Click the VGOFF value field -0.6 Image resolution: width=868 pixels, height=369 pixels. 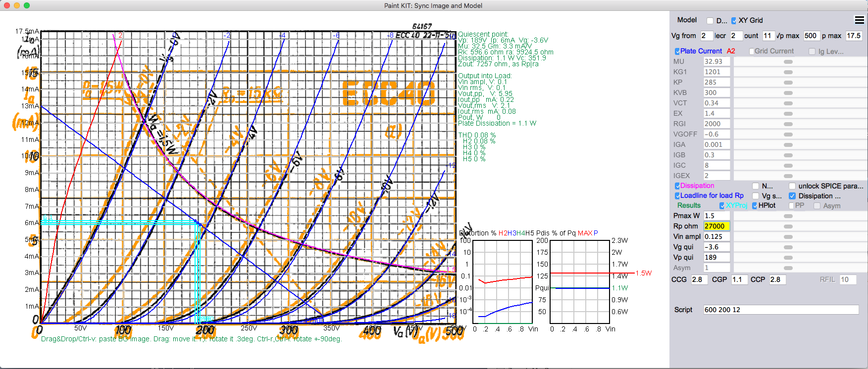pos(716,134)
